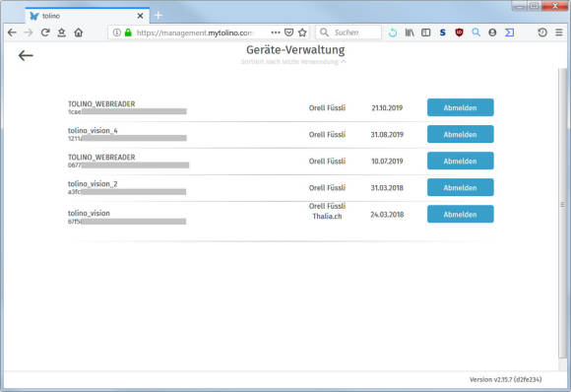Image resolution: width=571 pixels, height=392 pixels.
Task: Click Abmelden for tolino_vision_4
Action: point(461,134)
